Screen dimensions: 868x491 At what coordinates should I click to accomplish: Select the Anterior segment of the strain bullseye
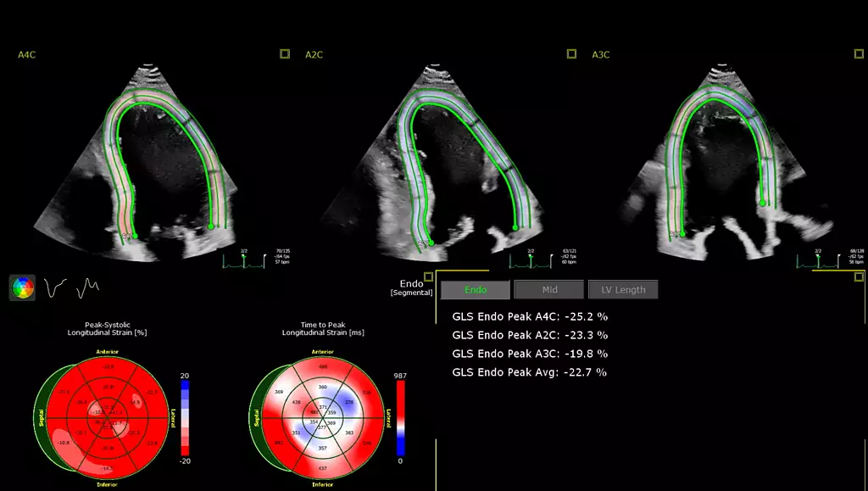pyautogui.click(x=108, y=367)
